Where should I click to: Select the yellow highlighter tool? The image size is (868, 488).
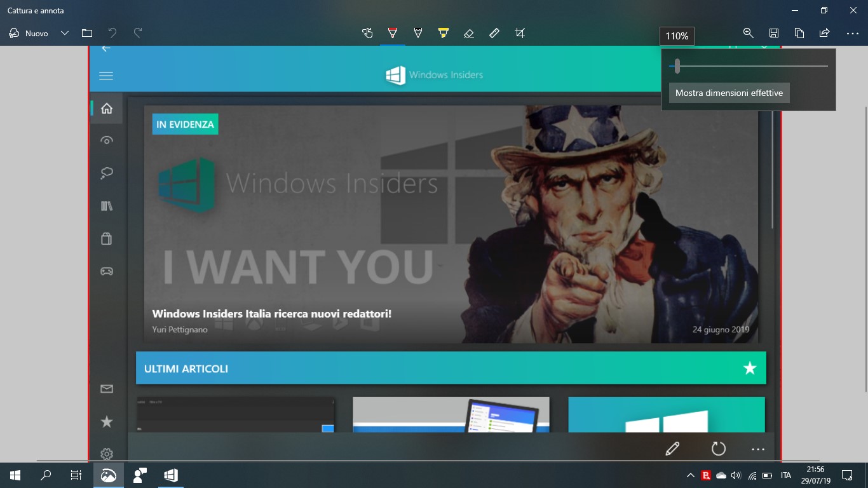pyautogui.click(x=444, y=33)
